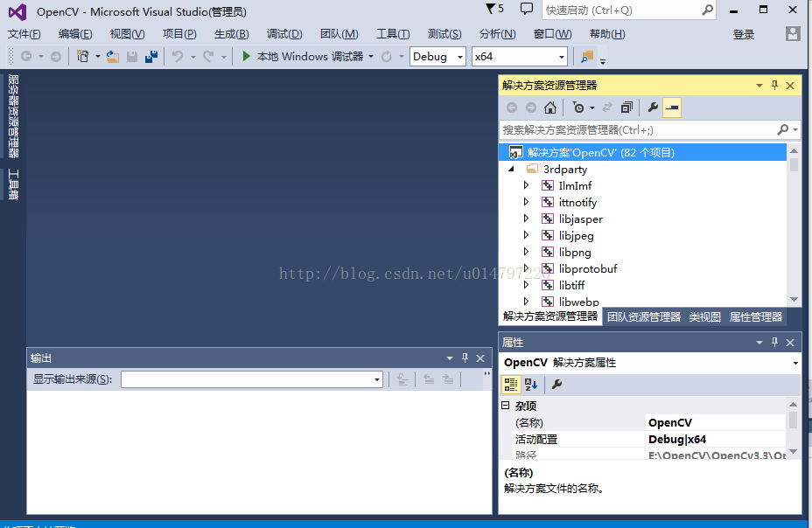Click the Solution Explorer Back arrow icon
The image size is (812, 528).
pyautogui.click(x=512, y=108)
